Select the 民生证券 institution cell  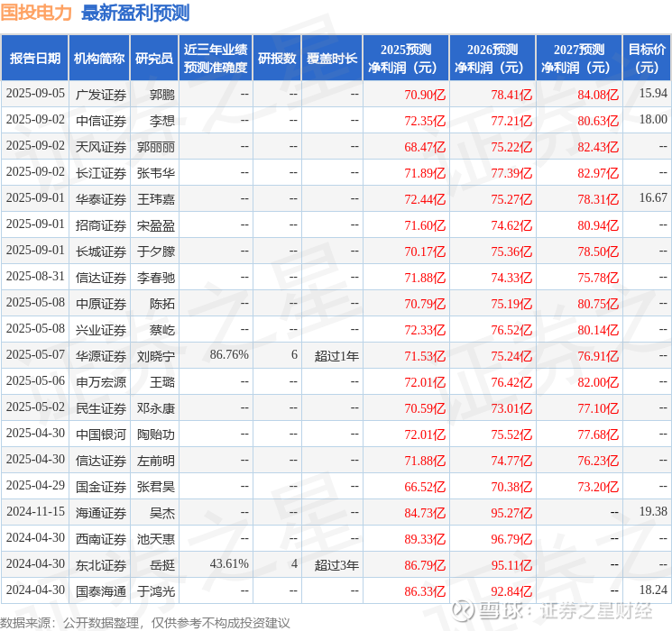tap(101, 408)
